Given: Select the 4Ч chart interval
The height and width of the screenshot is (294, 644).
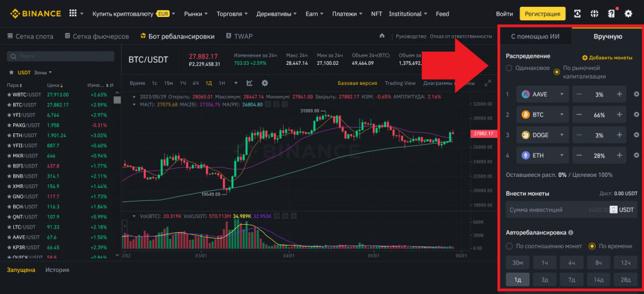Looking at the screenshot, I should point(196,83).
